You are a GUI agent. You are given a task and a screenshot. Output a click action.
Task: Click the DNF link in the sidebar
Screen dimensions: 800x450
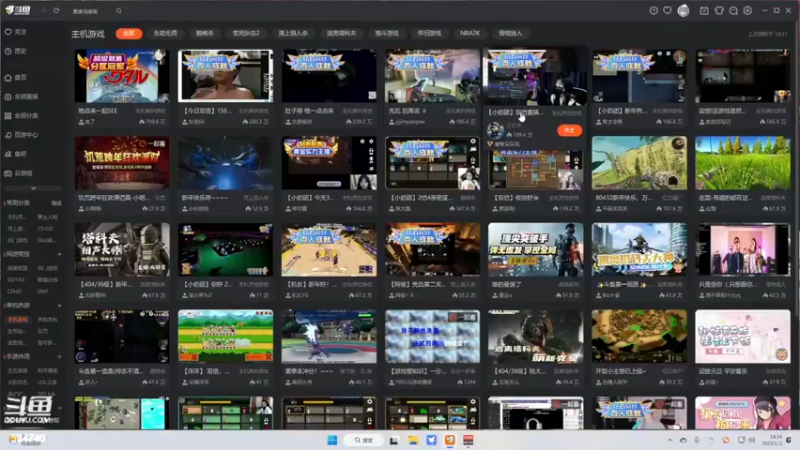[42, 291]
